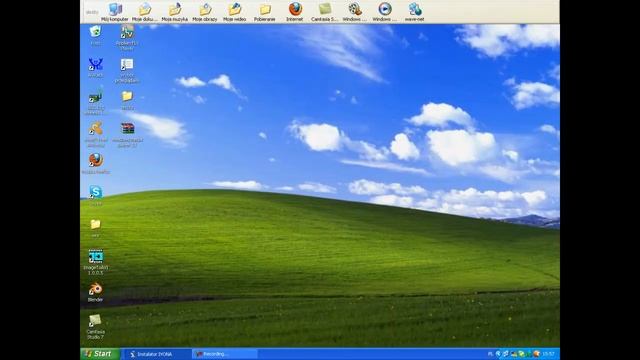Screen dimensions: 640x360
Task: Click the taskbar clock
Action: click(x=549, y=354)
